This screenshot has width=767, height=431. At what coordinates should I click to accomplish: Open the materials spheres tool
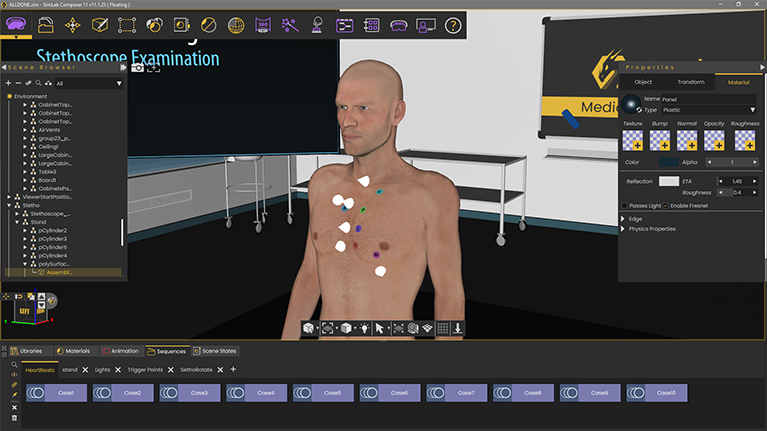(x=154, y=25)
